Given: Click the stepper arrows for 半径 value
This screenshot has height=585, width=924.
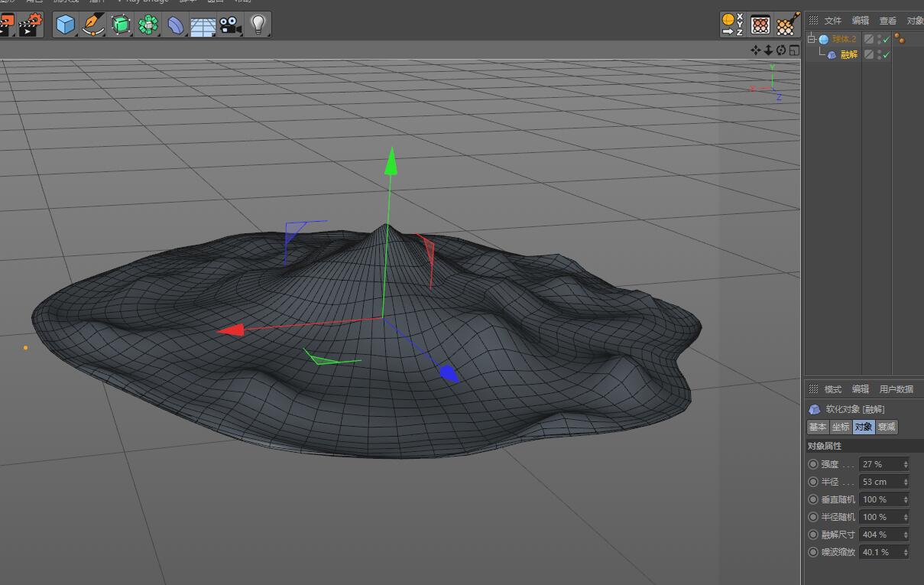Looking at the screenshot, I should (x=906, y=482).
